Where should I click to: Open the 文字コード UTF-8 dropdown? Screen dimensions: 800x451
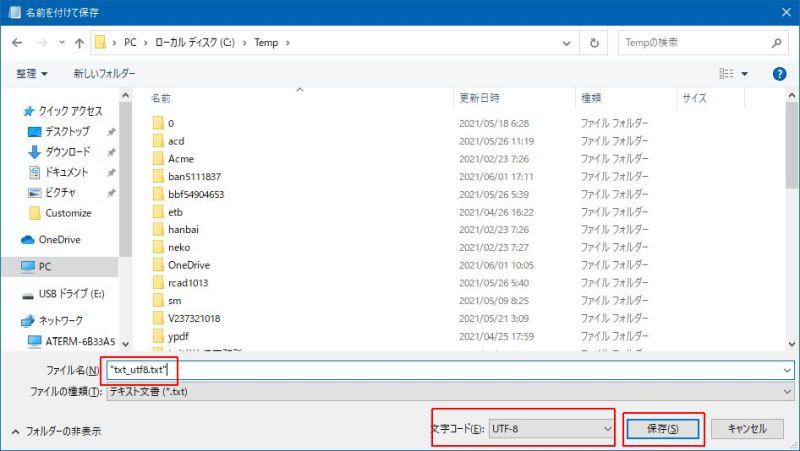coord(551,428)
